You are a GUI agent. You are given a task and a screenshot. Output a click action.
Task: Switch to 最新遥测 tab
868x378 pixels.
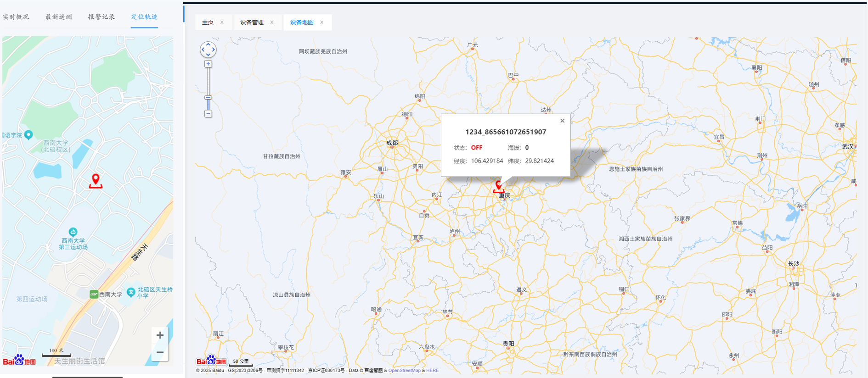point(58,17)
